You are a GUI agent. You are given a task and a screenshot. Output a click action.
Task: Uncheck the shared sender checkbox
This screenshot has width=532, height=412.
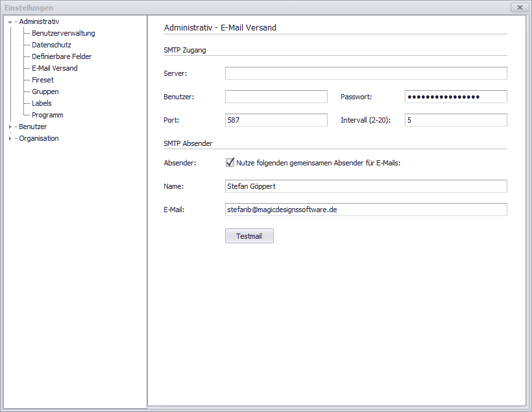click(x=230, y=163)
